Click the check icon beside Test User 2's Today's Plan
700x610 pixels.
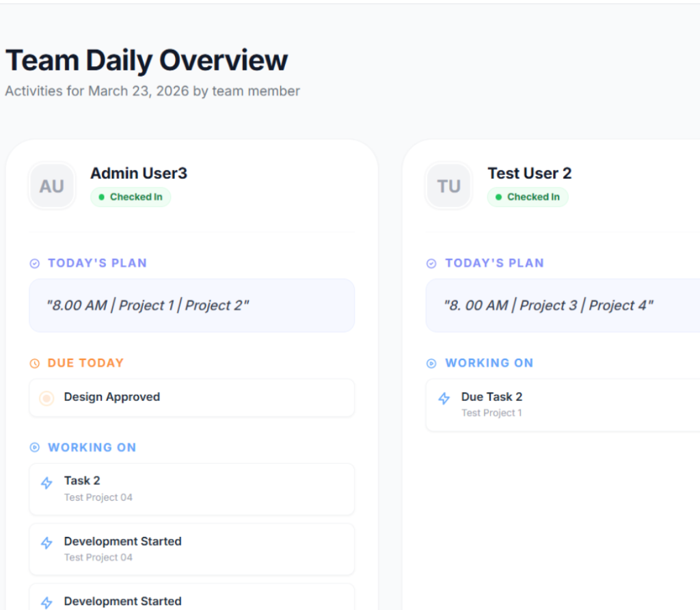coord(431,264)
